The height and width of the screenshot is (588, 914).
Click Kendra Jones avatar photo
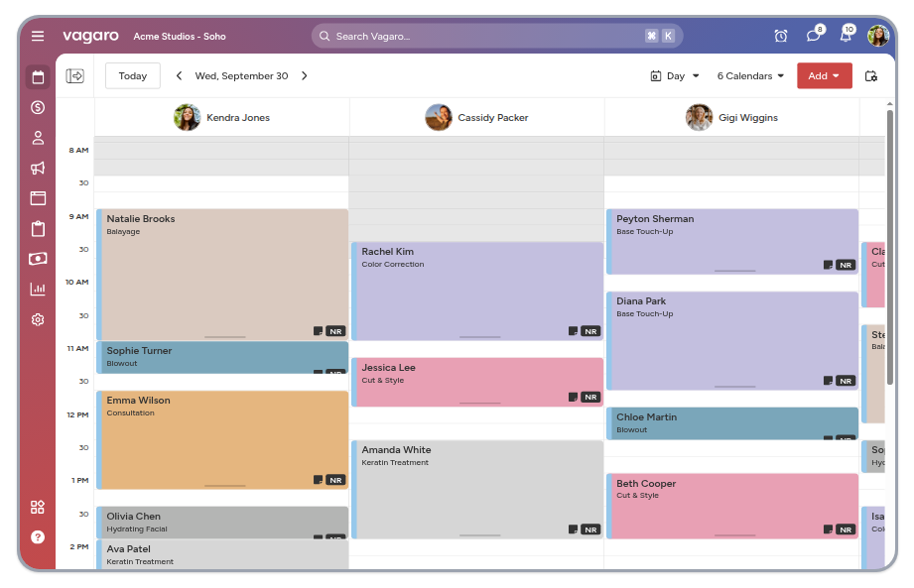[x=188, y=118]
